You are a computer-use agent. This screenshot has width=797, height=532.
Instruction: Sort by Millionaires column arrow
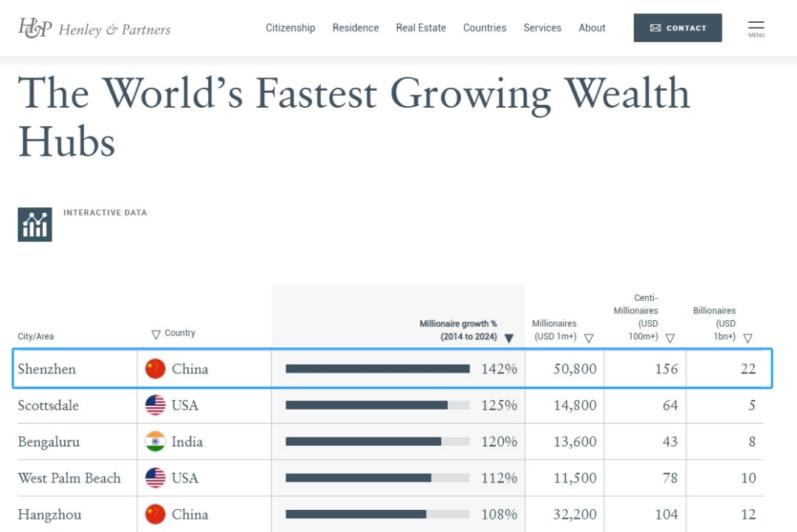(588, 339)
